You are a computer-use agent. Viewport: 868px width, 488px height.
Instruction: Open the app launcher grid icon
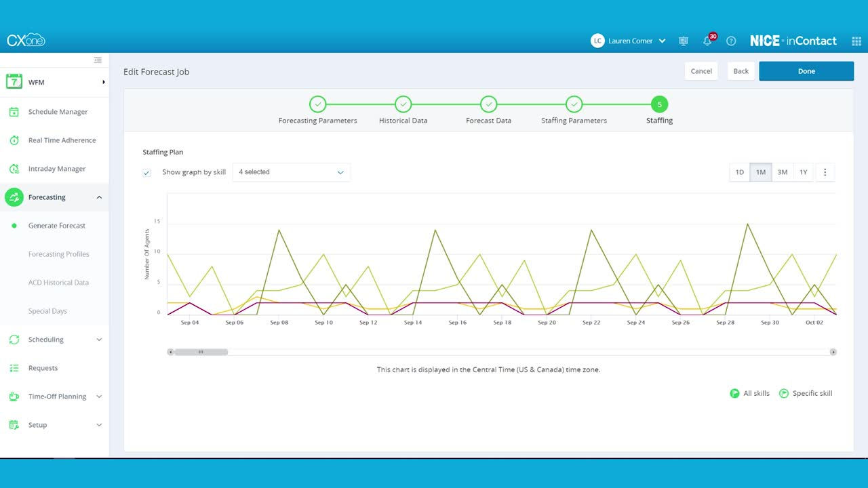pos(856,41)
